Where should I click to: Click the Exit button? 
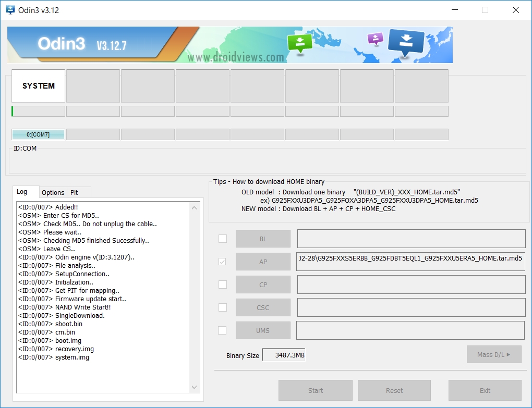[x=485, y=390]
